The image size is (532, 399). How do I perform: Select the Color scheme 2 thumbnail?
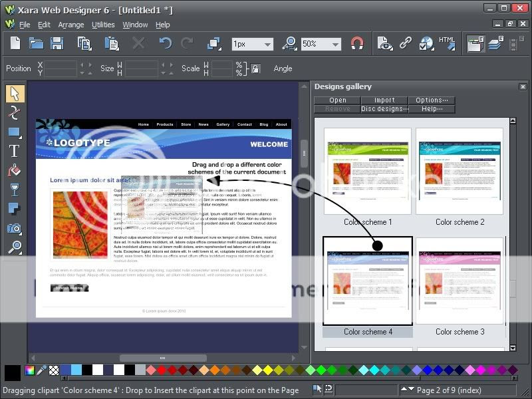tap(460, 171)
